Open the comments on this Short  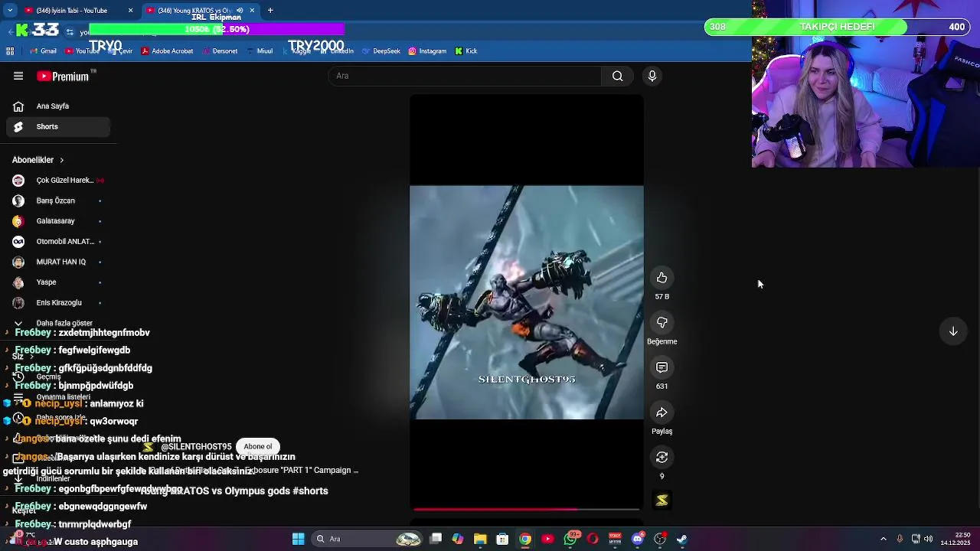[x=662, y=368]
